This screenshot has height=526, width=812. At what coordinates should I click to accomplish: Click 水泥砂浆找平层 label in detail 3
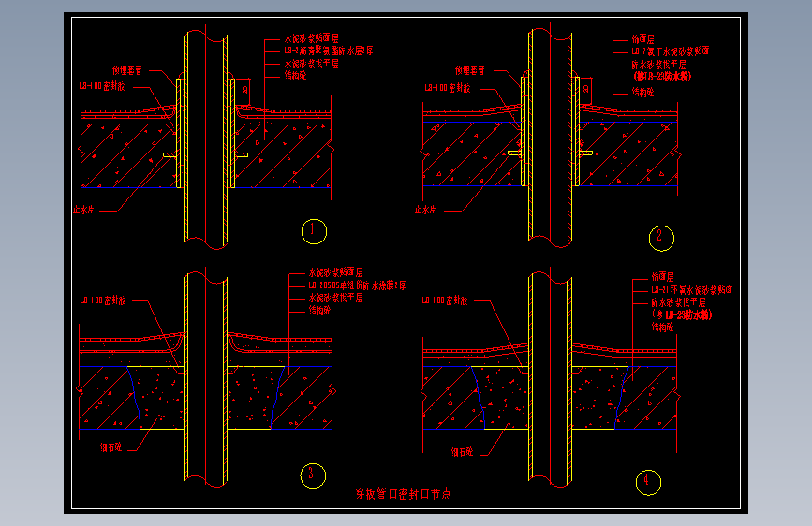click(335, 298)
